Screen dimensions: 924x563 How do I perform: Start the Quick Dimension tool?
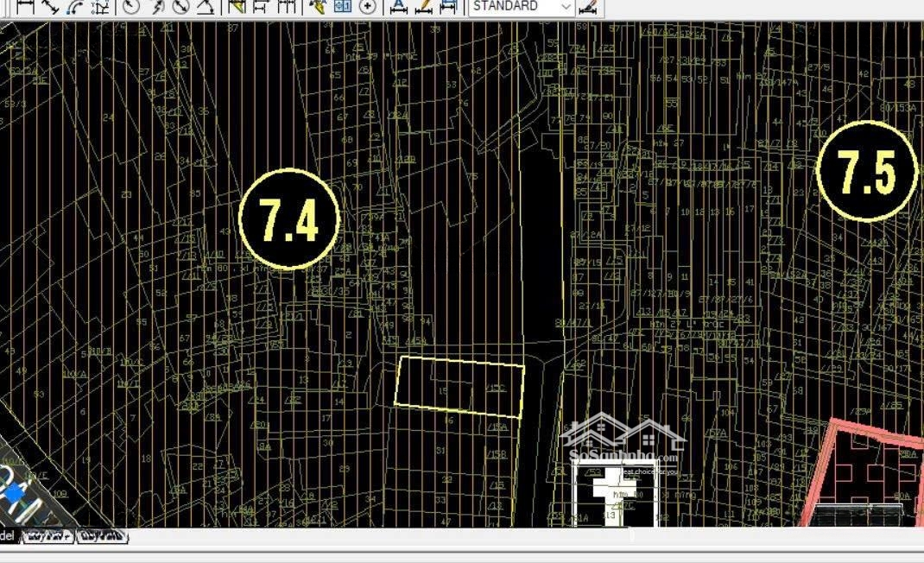(x=237, y=6)
